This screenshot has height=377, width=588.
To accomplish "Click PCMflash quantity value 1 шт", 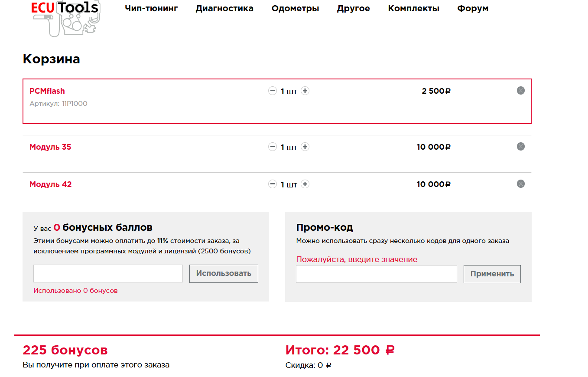I will 289,91.
